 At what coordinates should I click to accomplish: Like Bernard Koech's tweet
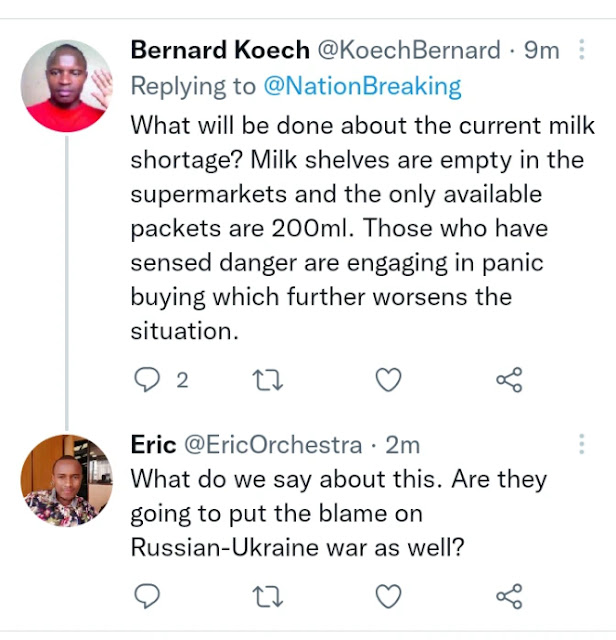point(388,380)
